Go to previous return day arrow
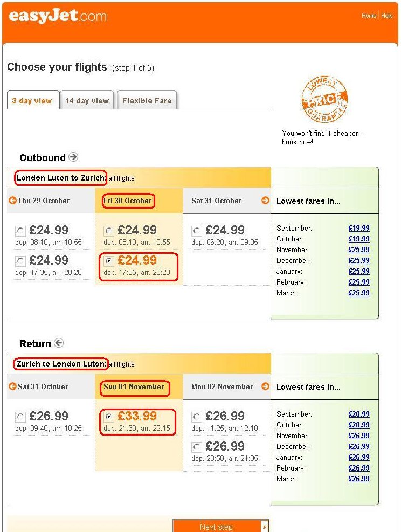Image resolution: width=401 pixels, height=532 pixels. point(12,386)
